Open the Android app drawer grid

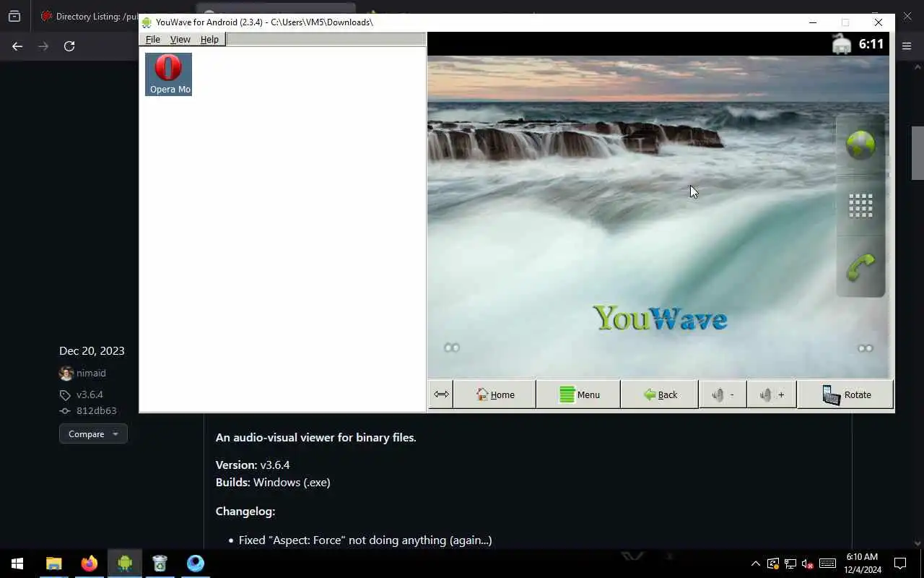(x=860, y=206)
